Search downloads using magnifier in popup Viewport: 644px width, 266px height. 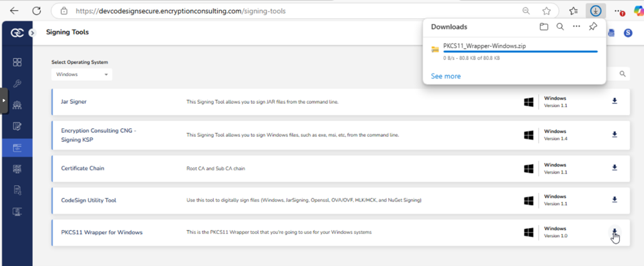point(560,27)
